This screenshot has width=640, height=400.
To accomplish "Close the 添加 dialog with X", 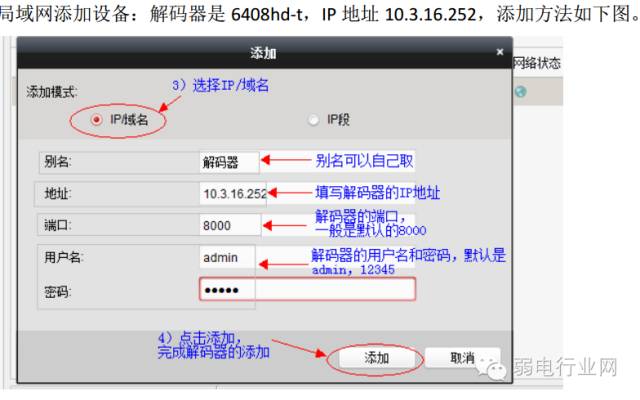I will 500,52.
